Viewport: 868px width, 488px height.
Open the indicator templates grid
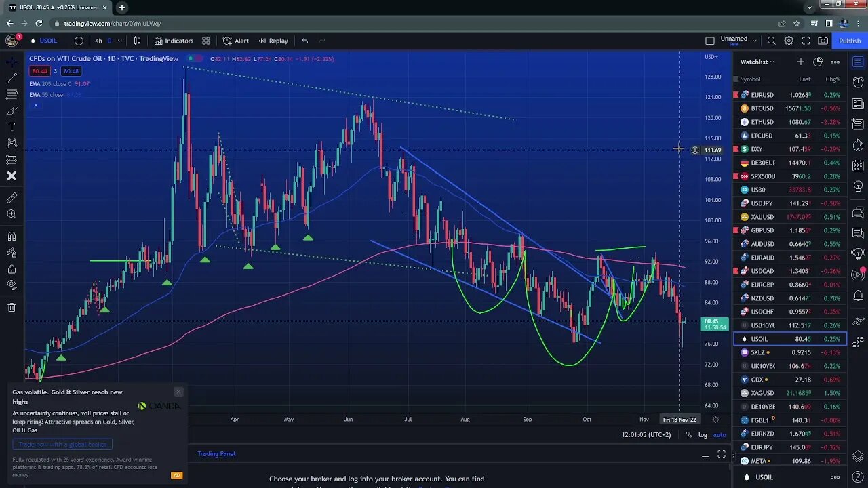point(206,41)
